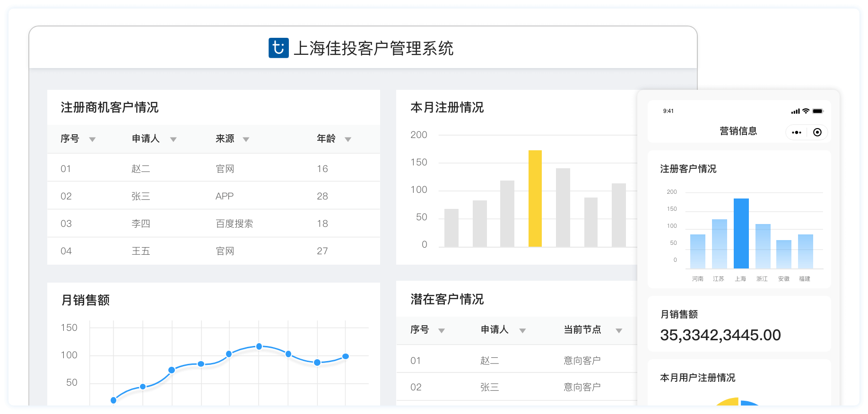Click the blue logo icon in the header
The image size is (868, 414).
tap(278, 48)
